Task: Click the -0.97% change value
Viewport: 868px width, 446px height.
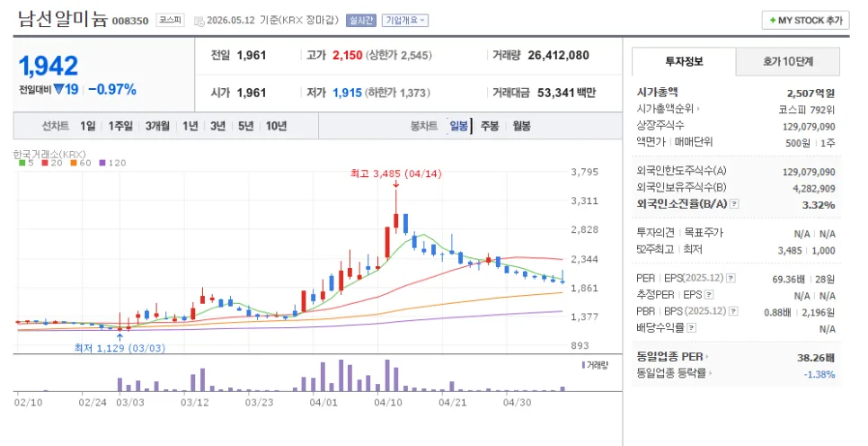Action: (112, 90)
